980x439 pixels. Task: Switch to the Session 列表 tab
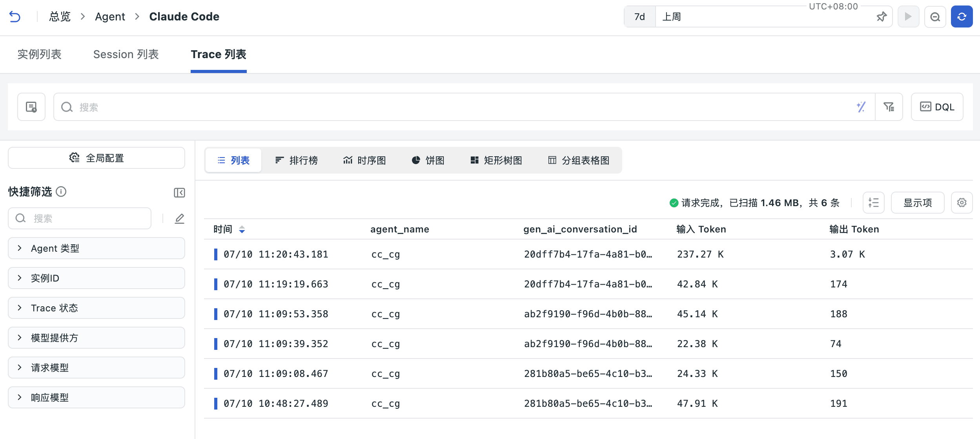[x=126, y=54]
